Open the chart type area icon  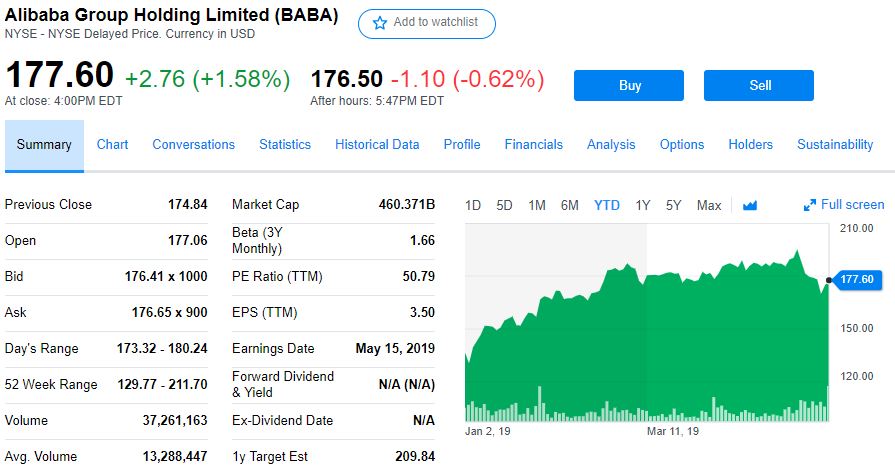tap(750, 205)
